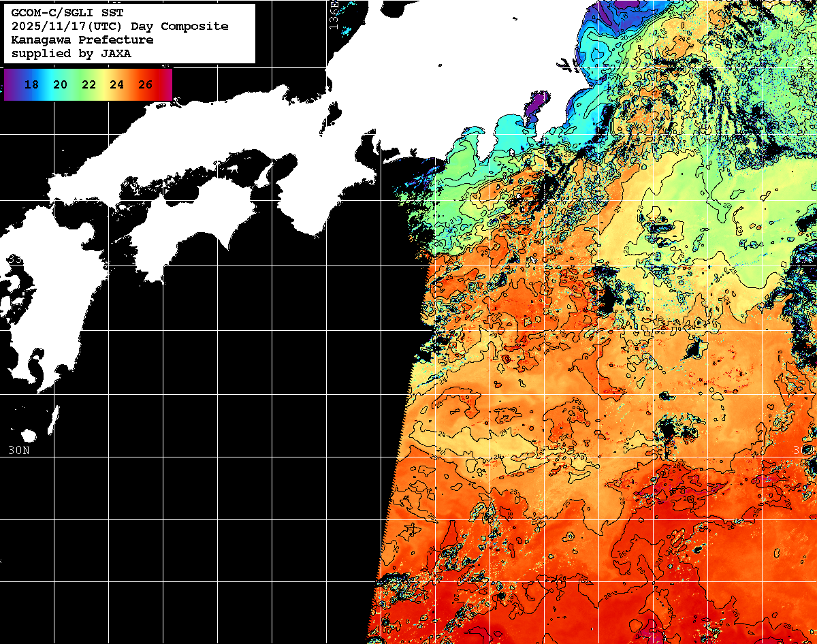Click the purple end of the color bar

tap(10, 85)
